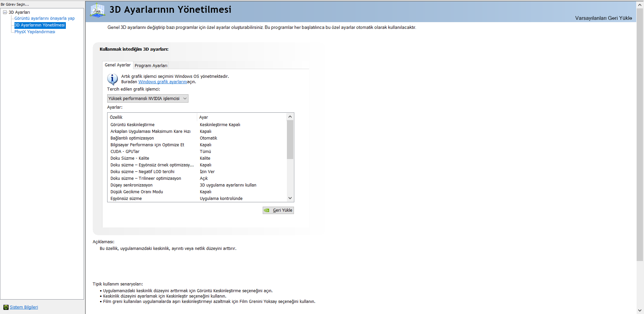Select Doku süzme Trilineer optimizasyon row

pos(197,178)
